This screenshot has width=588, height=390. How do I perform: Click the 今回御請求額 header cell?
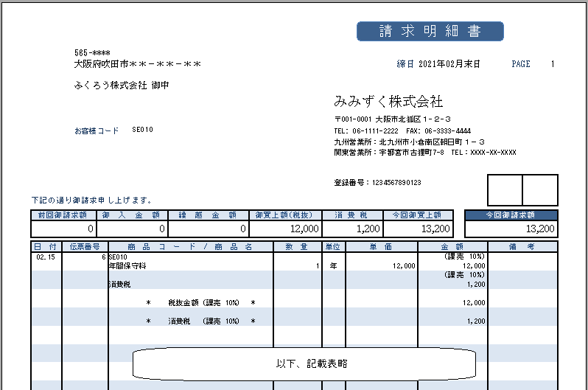click(511, 215)
